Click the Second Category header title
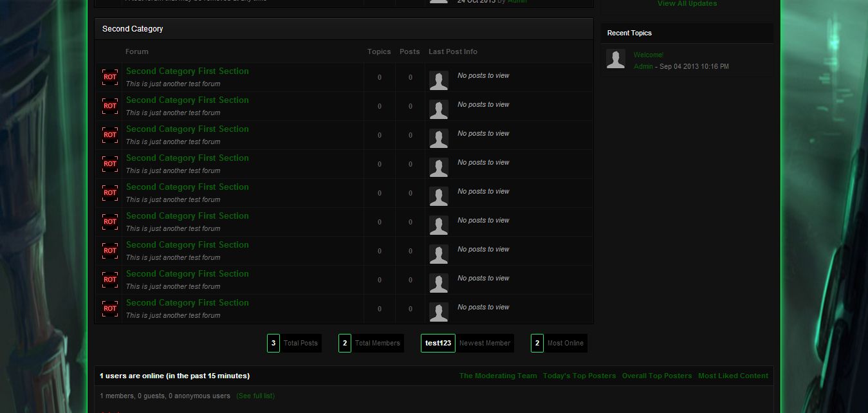 click(x=133, y=29)
